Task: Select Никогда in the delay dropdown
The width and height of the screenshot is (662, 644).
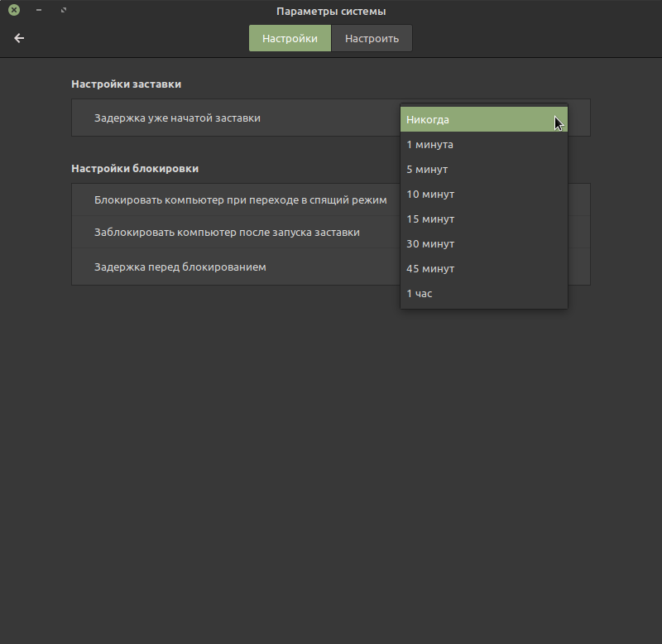Action: 484,119
